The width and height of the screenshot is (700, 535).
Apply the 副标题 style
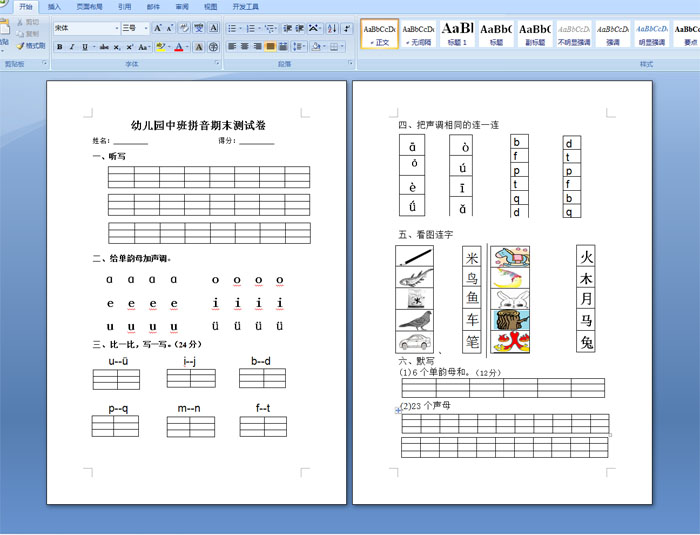535,33
